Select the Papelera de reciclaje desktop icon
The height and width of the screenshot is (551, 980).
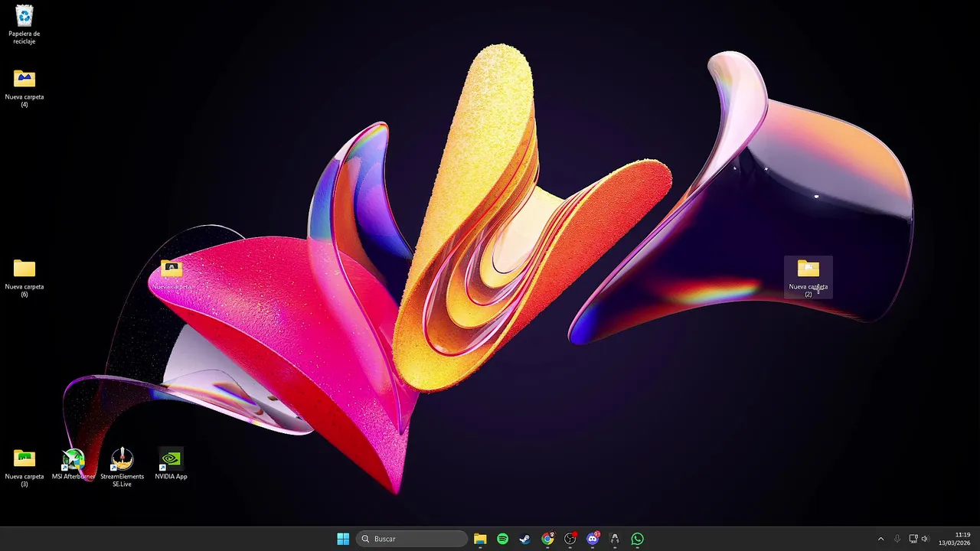coord(24,24)
